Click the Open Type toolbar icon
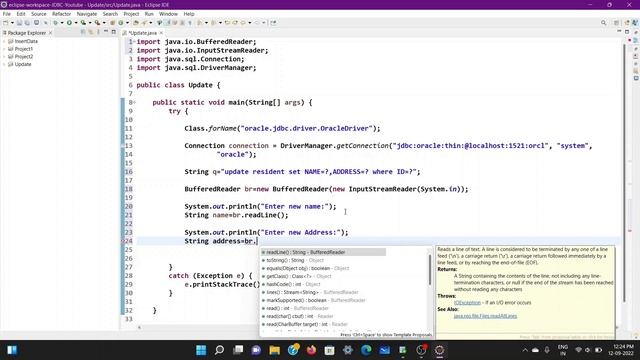 tap(136, 23)
